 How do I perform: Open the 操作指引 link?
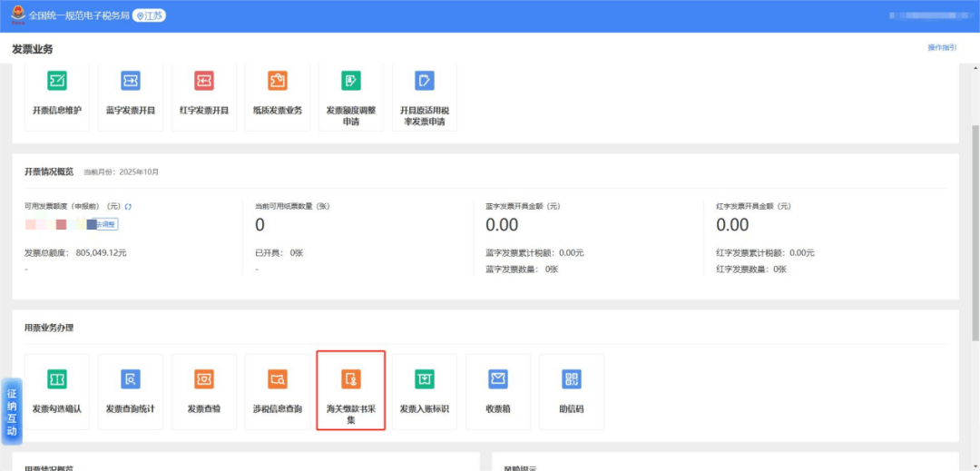pyautogui.click(x=941, y=47)
